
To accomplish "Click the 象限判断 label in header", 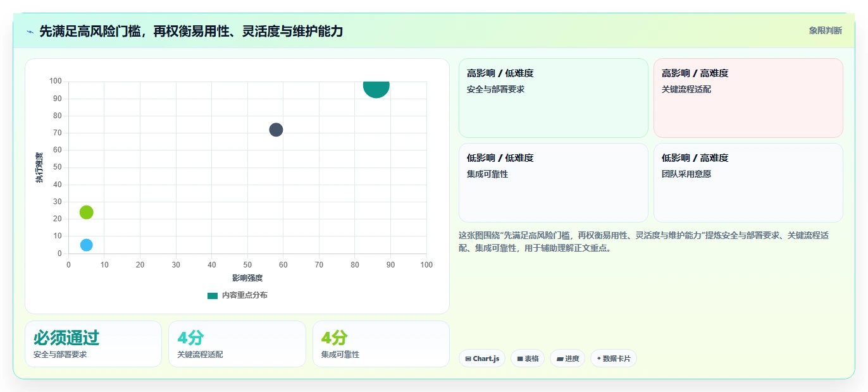I will point(825,30).
